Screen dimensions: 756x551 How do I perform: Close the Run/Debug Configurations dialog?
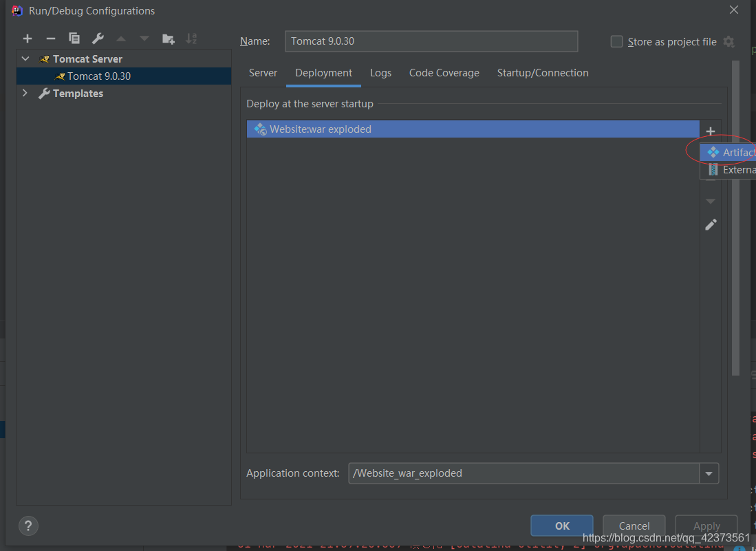pyautogui.click(x=734, y=10)
